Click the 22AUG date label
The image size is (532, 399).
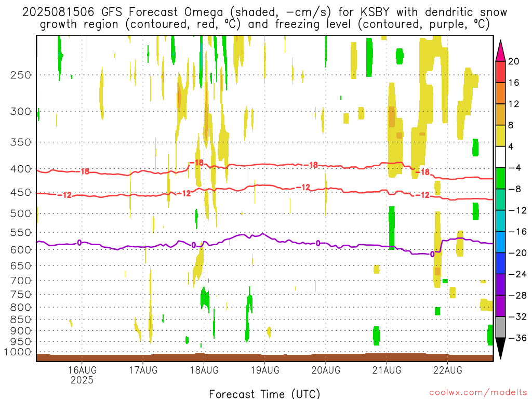pyautogui.click(x=447, y=370)
